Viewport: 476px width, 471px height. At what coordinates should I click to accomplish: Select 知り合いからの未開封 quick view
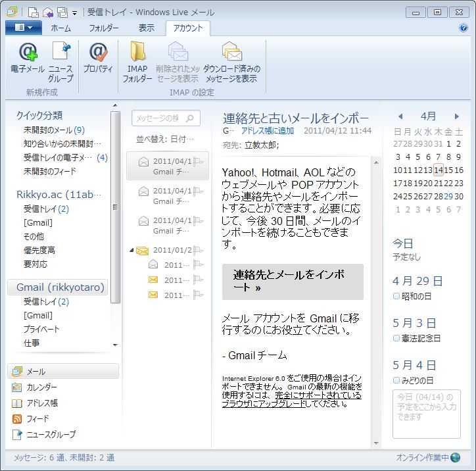62,143
